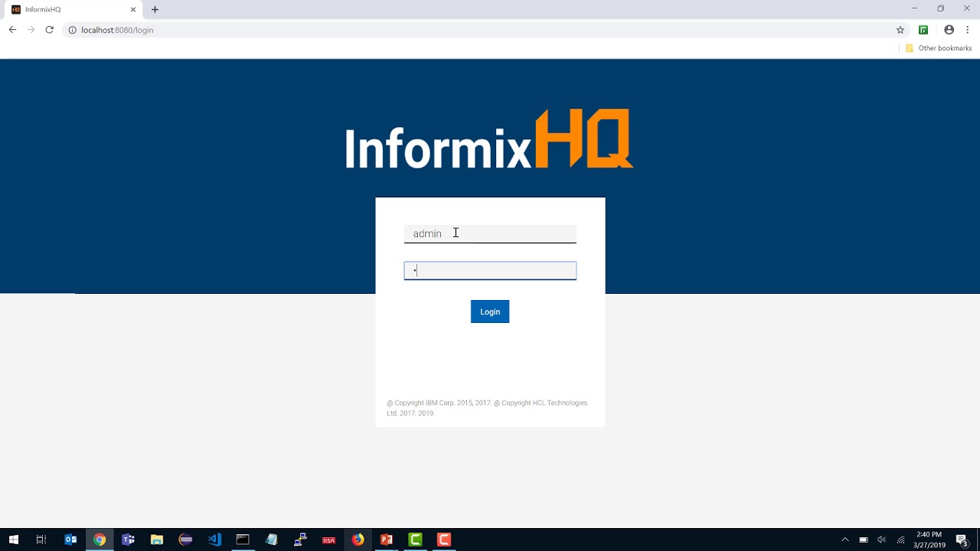
Task: Open the orange Camtasia recorder taskbar icon
Action: click(444, 540)
